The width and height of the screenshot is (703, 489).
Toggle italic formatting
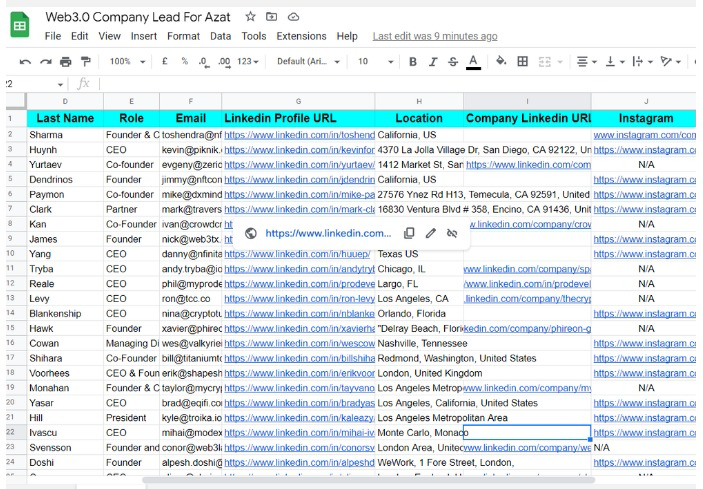(433, 61)
